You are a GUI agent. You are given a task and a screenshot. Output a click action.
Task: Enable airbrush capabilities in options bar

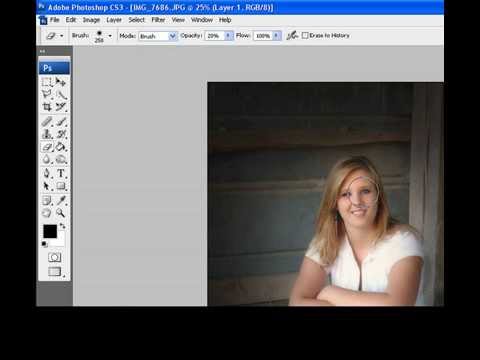tap(292, 35)
